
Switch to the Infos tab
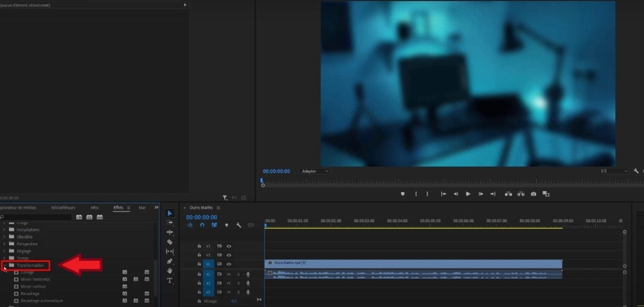[94, 208]
